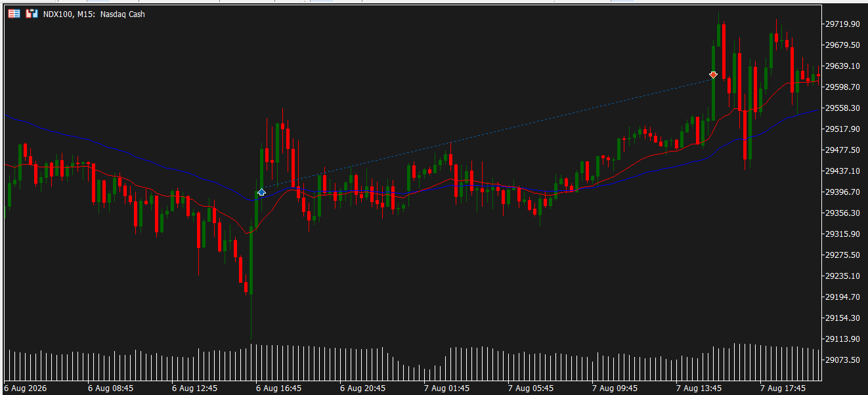The height and width of the screenshot is (395, 868).
Task: Open the one-click trading panel icon
Action: click(14, 14)
